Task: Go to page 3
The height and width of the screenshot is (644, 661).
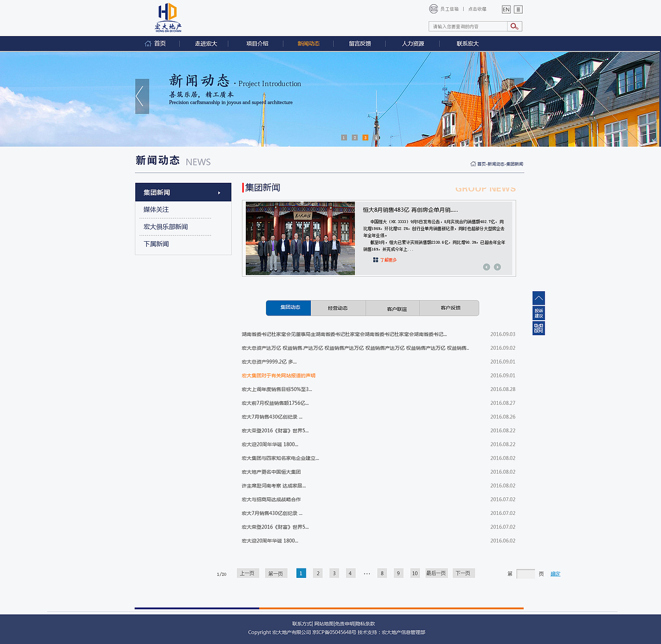Action: point(334,573)
